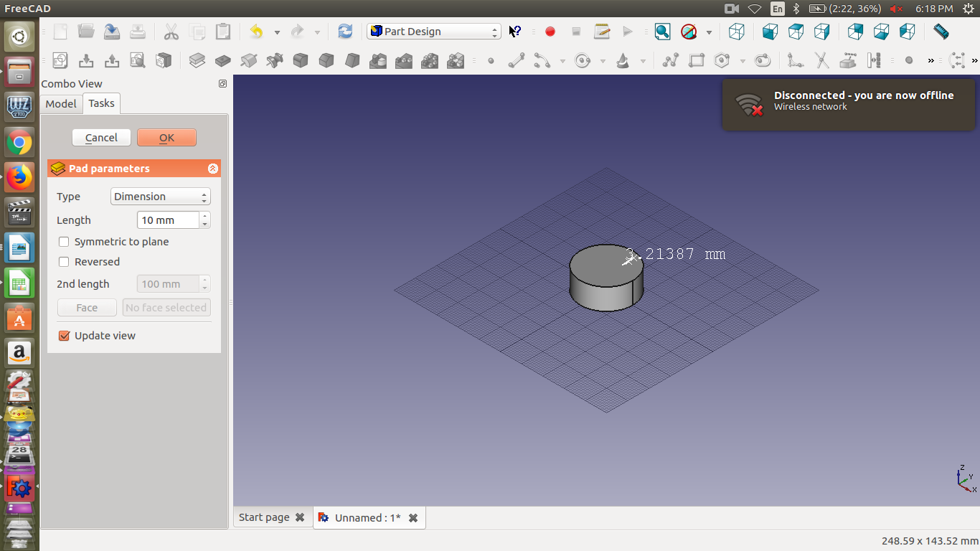Click the scissors Cut icon
The image size is (980, 551).
(171, 32)
